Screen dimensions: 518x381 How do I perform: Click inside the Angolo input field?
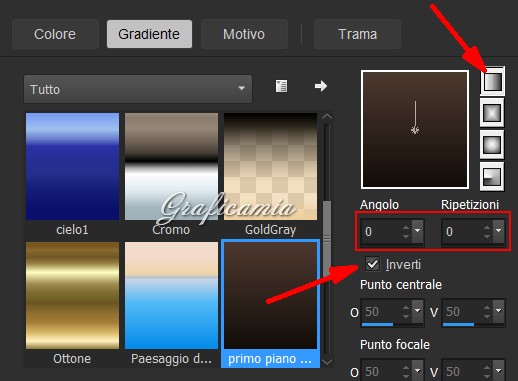[x=381, y=231]
